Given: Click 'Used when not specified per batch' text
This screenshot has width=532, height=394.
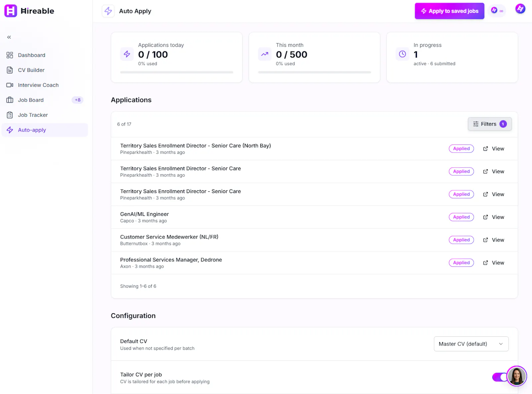Looking at the screenshot, I should click(x=157, y=348).
